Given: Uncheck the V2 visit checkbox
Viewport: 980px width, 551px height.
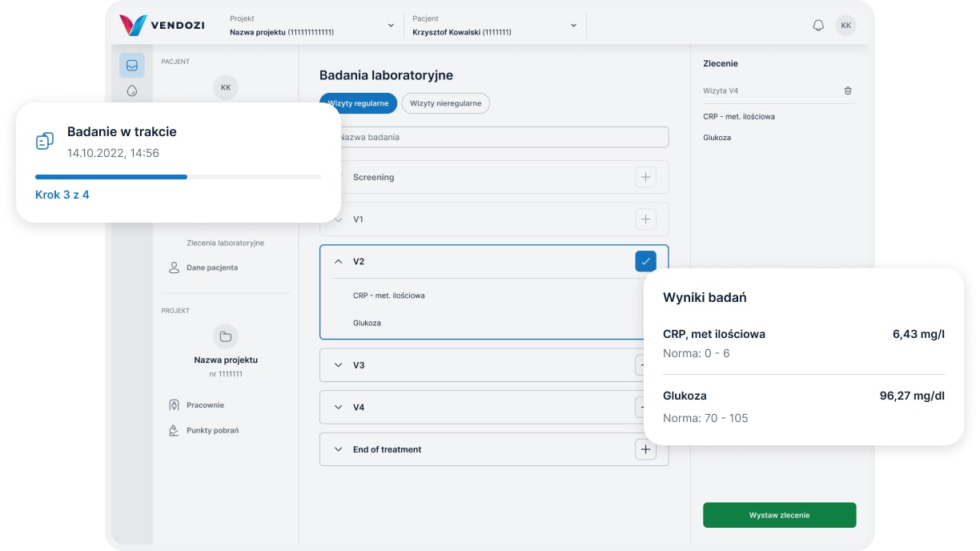Looking at the screenshot, I should [x=645, y=261].
